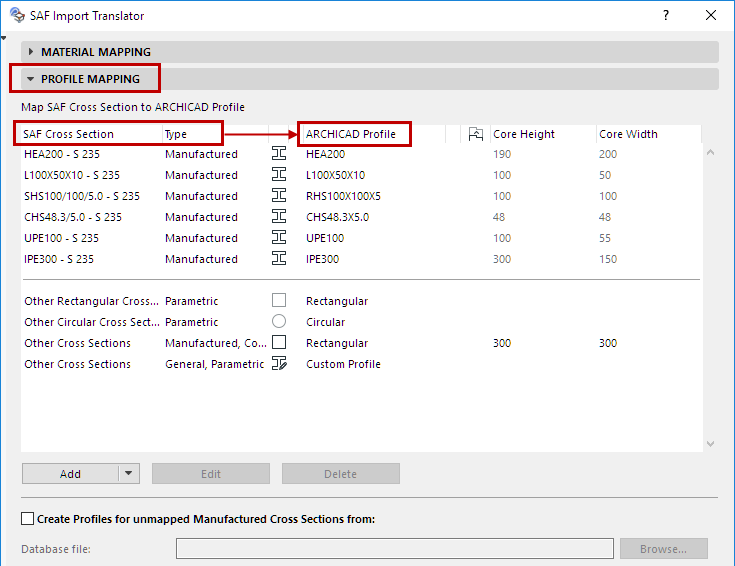Click the General, Parametric type cell
The image size is (735, 566).
click(x=214, y=364)
